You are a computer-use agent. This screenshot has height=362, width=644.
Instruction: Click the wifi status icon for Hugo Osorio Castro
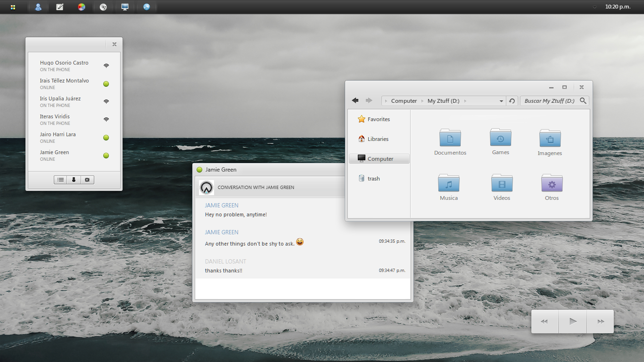coord(106,66)
